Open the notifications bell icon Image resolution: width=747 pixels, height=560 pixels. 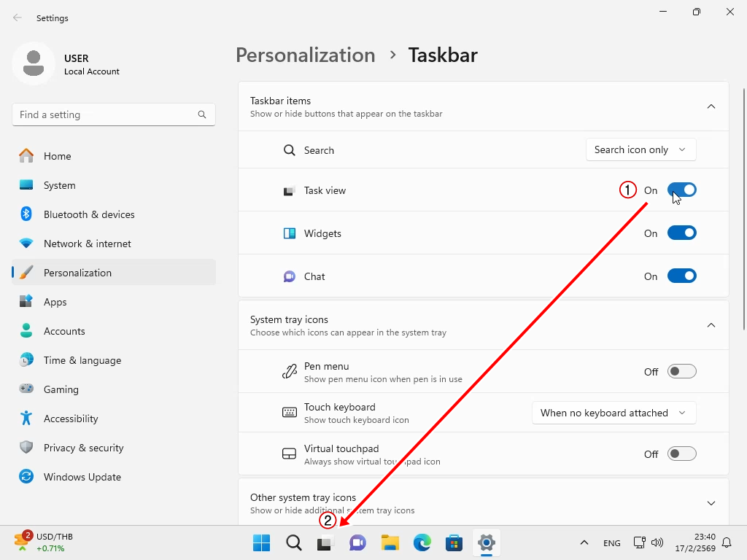coord(727,542)
